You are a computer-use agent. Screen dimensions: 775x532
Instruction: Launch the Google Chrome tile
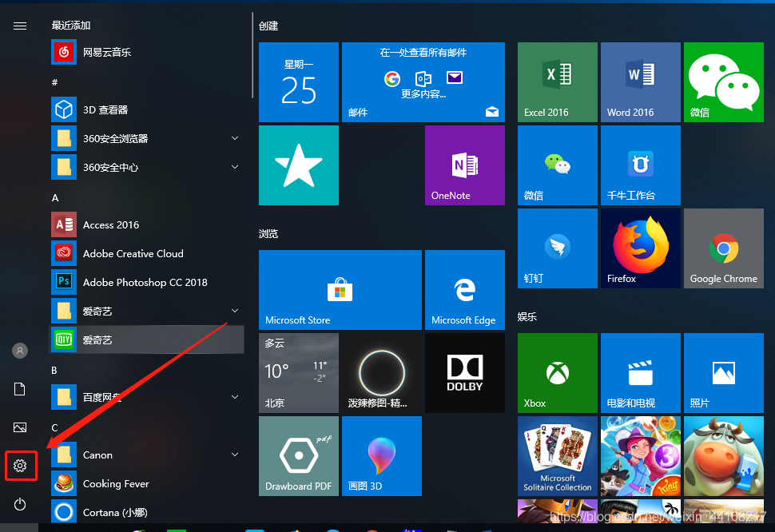pyautogui.click(x=724, y=248)
